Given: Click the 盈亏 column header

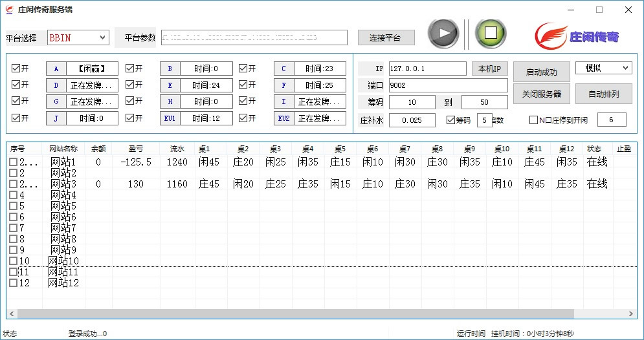Looking at the screenshot, I should (135, 149).
